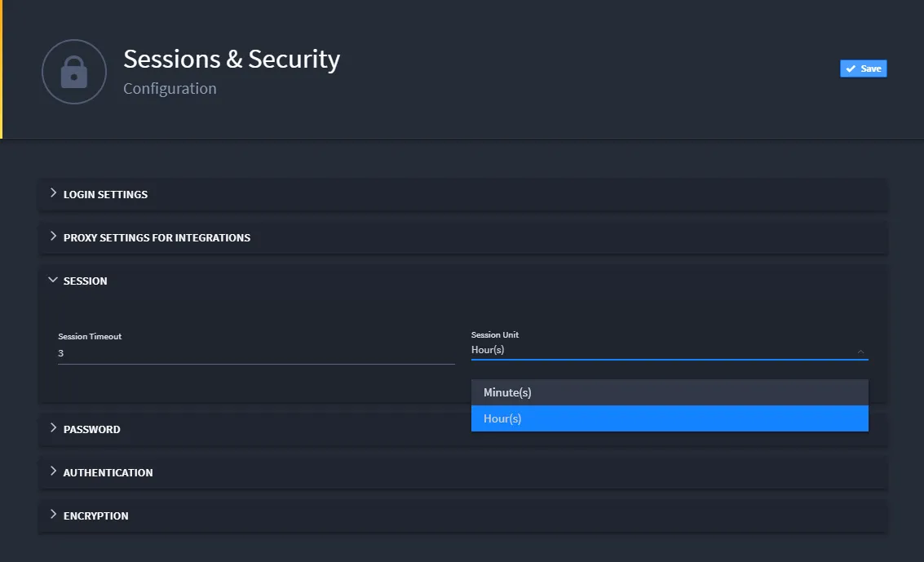Collapse the Session section
This screenshot has height=562, width=924.
coord(462,281)
